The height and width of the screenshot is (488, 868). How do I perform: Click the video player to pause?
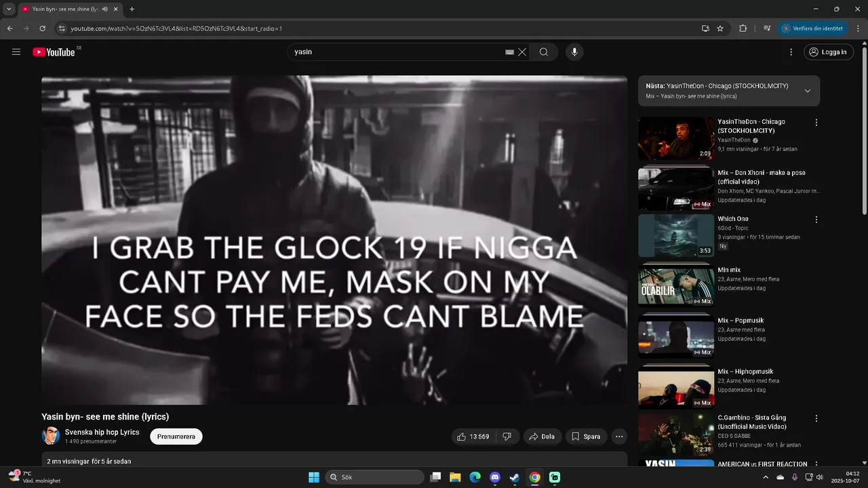click(334, 240)
